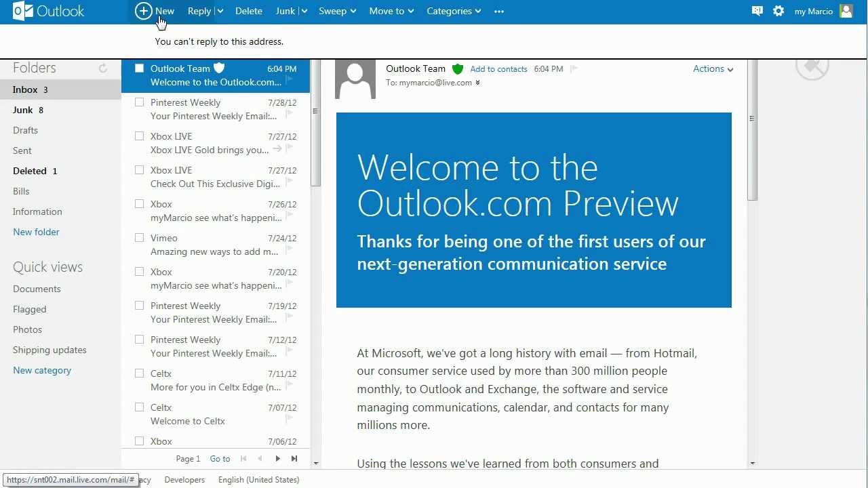Screen dimensions: 868x488
Task: Click the Reply toolbar command
Action: coord(199,11)
